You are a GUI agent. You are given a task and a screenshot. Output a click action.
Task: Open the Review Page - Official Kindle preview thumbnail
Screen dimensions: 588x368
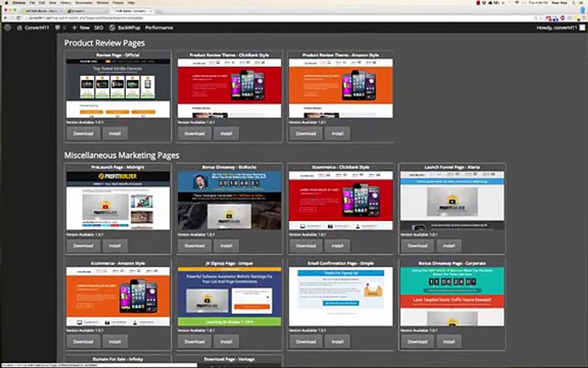118,88
